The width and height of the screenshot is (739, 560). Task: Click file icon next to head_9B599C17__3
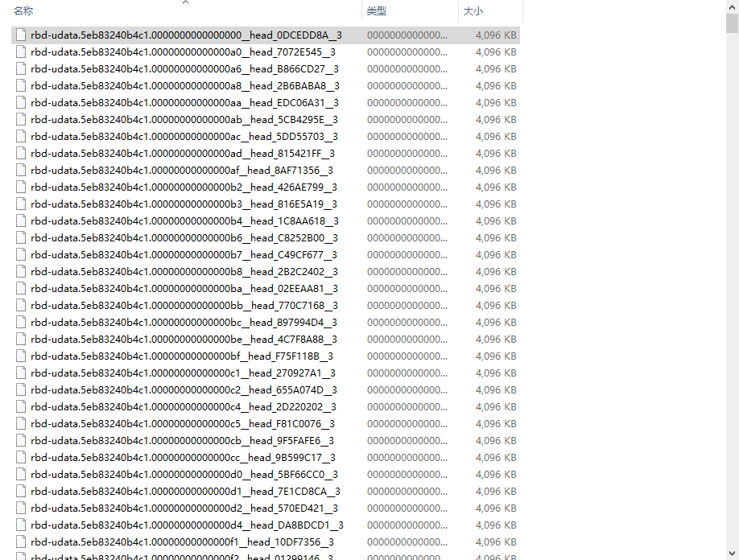[22, 458]
